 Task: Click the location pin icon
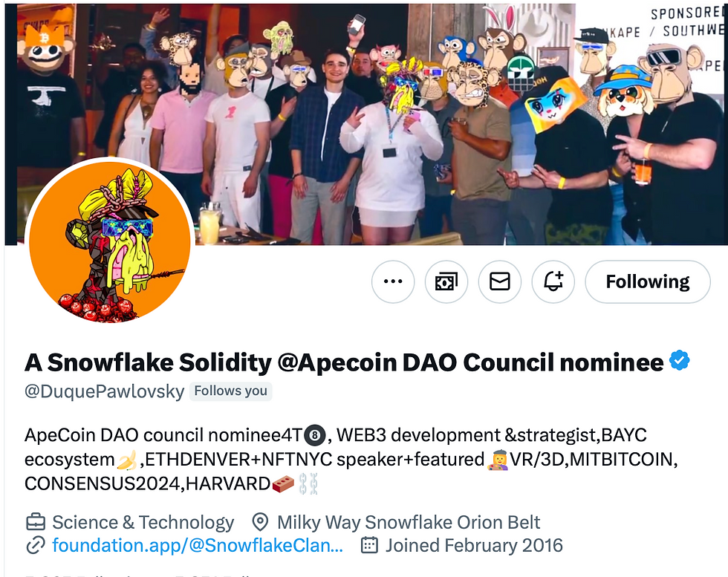(260, 522)
